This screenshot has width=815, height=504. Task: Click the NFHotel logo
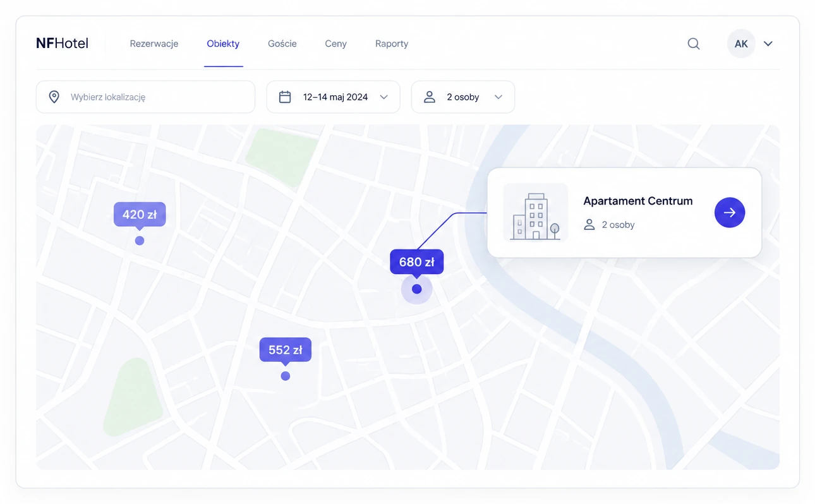pos(62,44)
